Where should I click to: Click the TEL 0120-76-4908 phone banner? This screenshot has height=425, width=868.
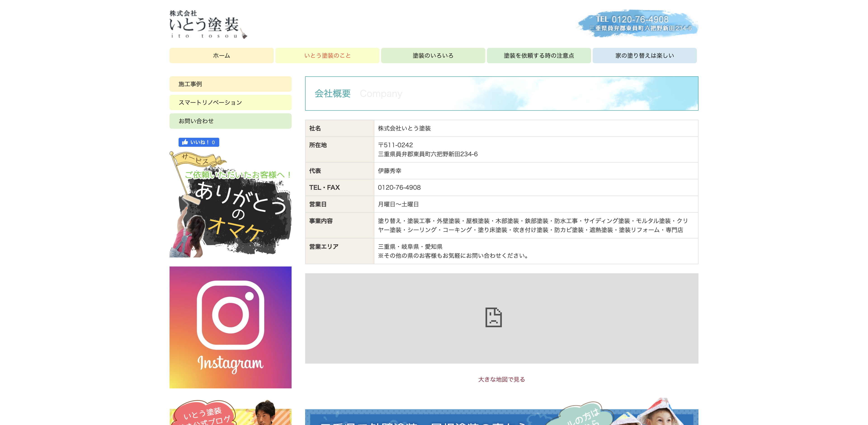[638, 23]
